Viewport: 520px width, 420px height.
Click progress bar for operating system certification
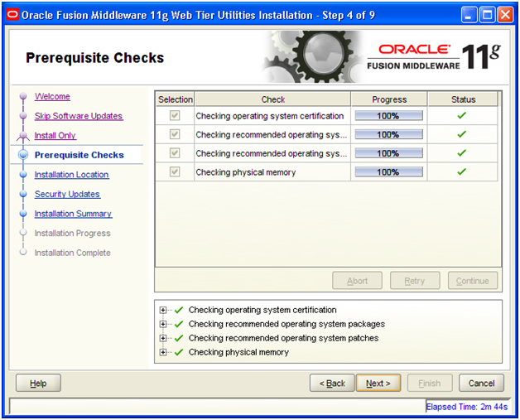coord(388,115)
